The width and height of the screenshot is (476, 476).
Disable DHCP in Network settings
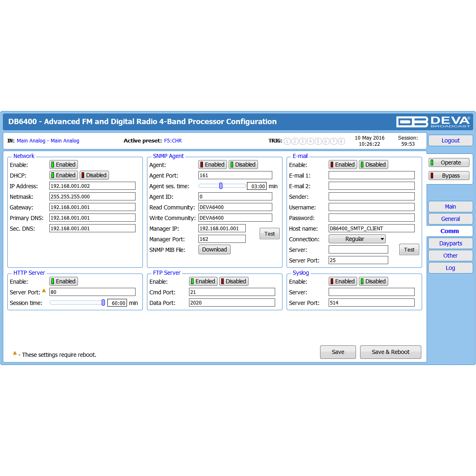[x=94, y=175]
